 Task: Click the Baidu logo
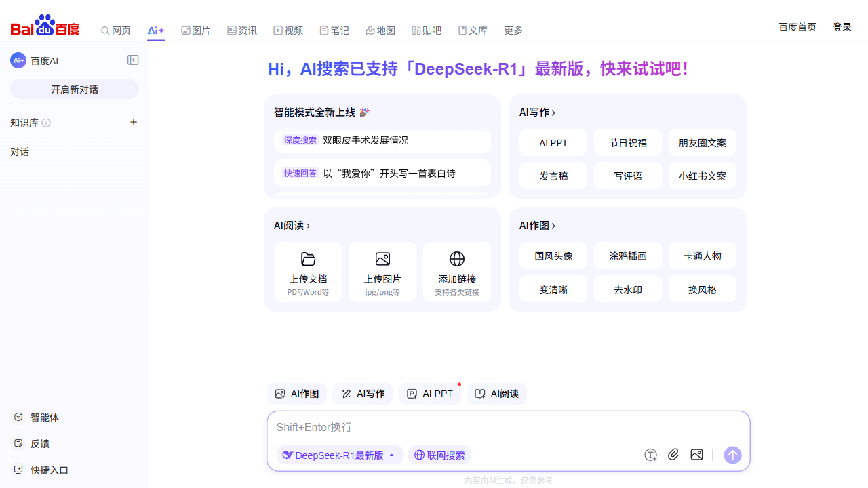tap(45, 26)
